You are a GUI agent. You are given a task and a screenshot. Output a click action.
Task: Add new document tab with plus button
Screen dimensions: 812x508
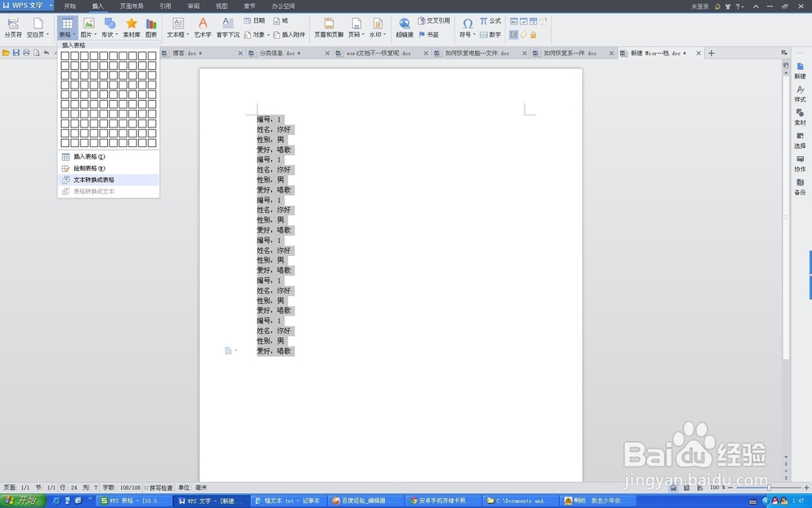pyautogui.click(x=711, y=54)
